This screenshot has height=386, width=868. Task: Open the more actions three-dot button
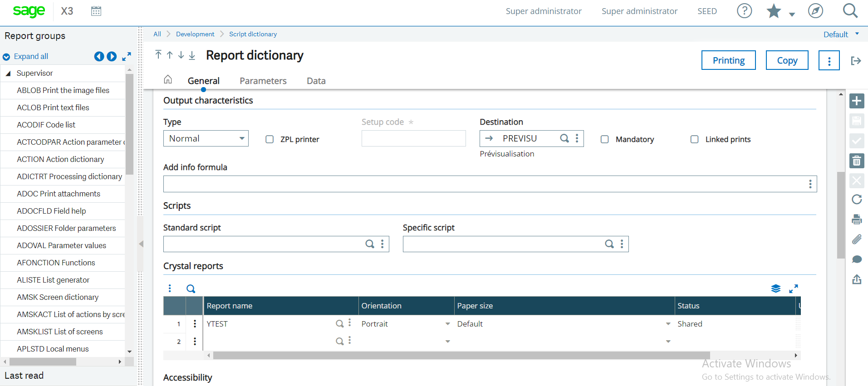point(829,60)
